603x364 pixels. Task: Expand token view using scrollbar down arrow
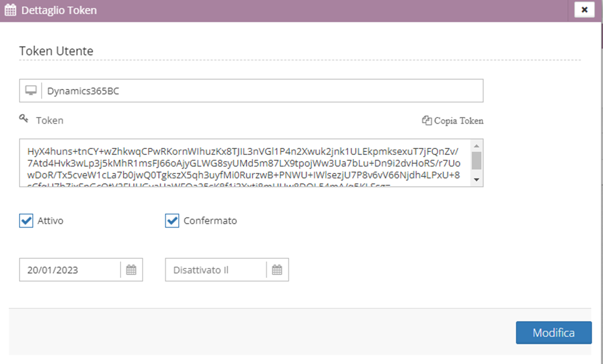tap(476, 179)
